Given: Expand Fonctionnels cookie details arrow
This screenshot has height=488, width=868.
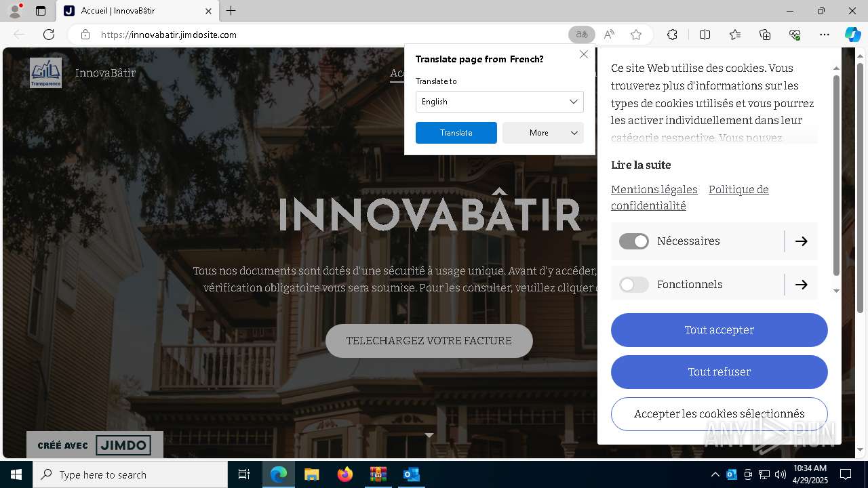Looking at the screenshot, I should point(802,285).
